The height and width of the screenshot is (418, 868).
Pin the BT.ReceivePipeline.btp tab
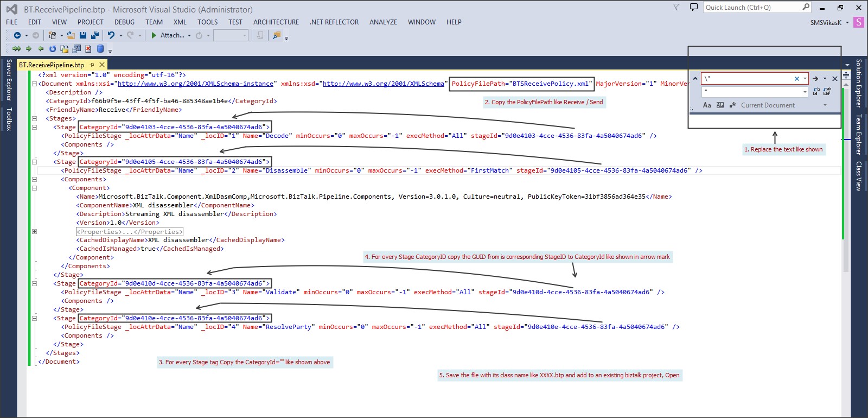(x=92, y=65)
